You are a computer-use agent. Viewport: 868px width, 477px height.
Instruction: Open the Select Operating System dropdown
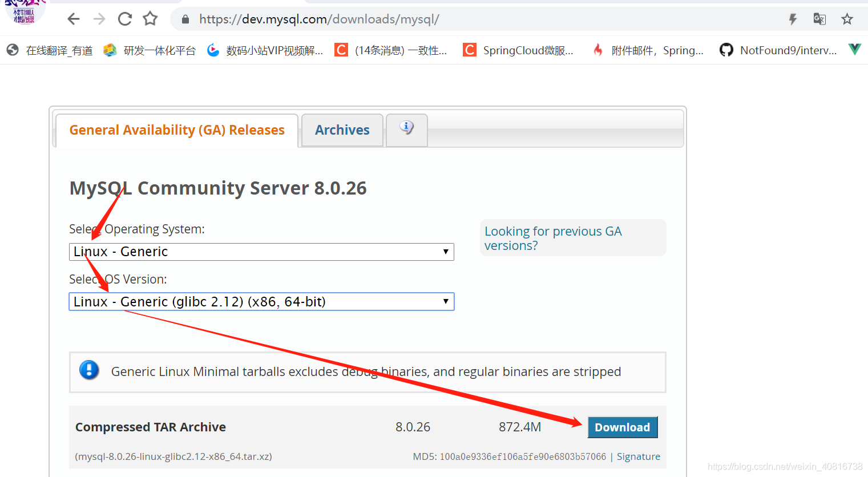[261, 252]
